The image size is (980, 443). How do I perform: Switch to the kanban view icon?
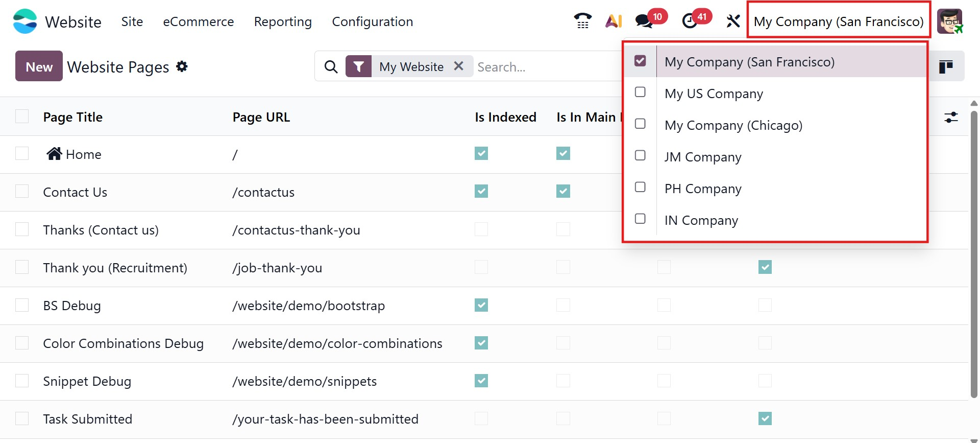(x=946, y=66)
